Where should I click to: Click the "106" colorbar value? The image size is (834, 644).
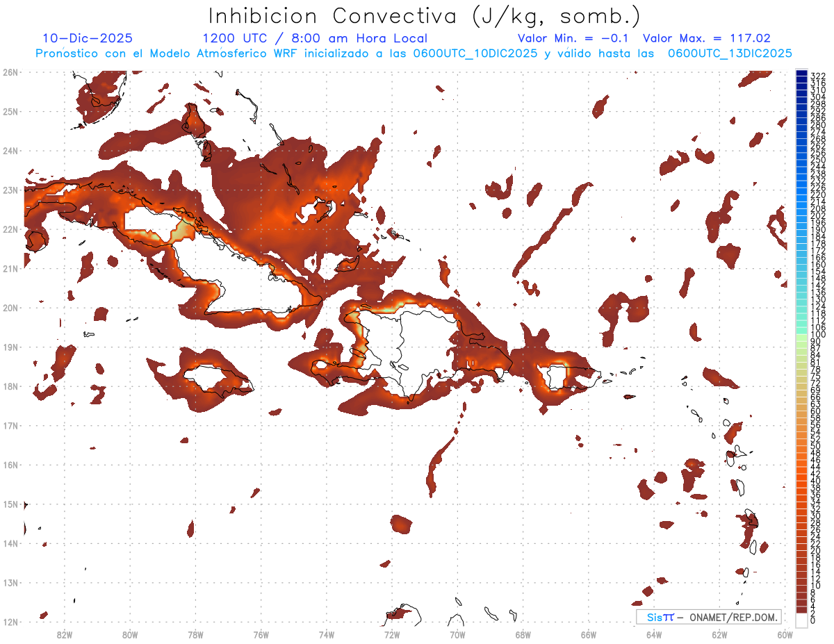pyautogui.click(x=818, y=327)
